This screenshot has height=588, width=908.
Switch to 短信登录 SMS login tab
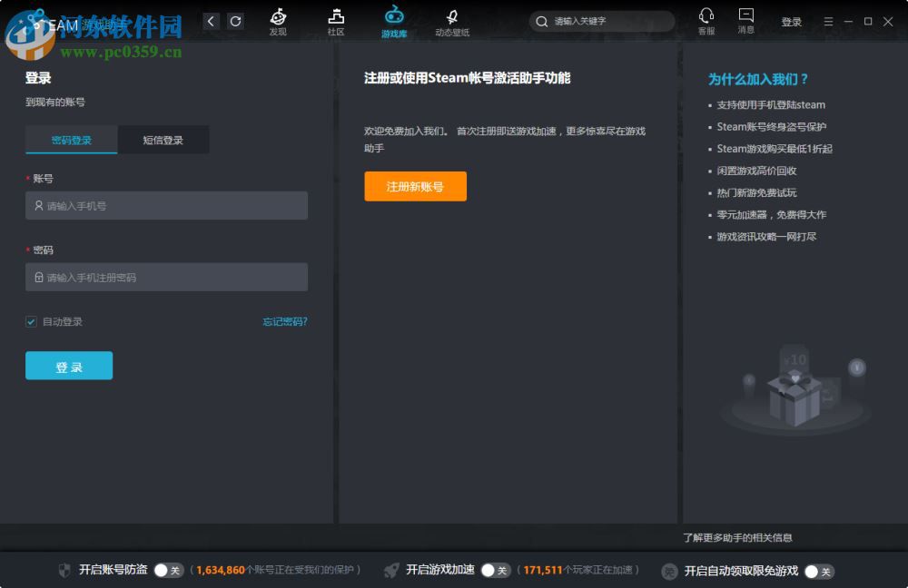tap(163, 140)
